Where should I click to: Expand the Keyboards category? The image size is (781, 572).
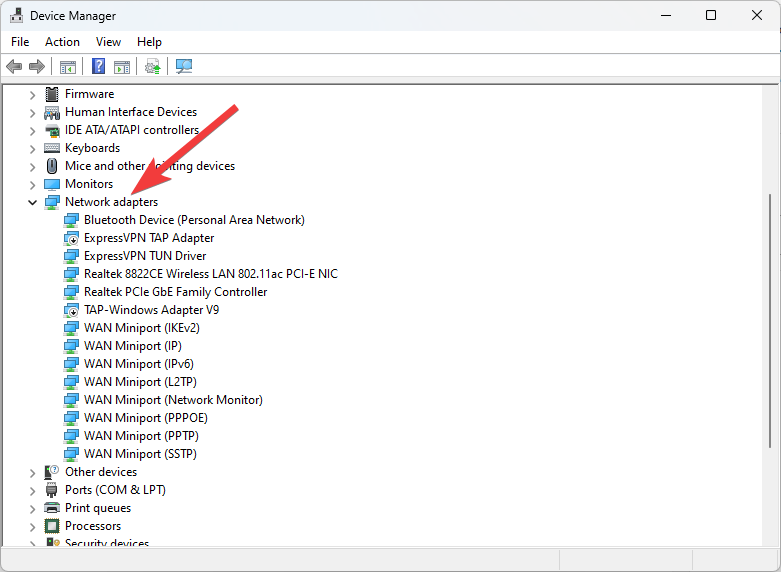[x=33, y=148]
